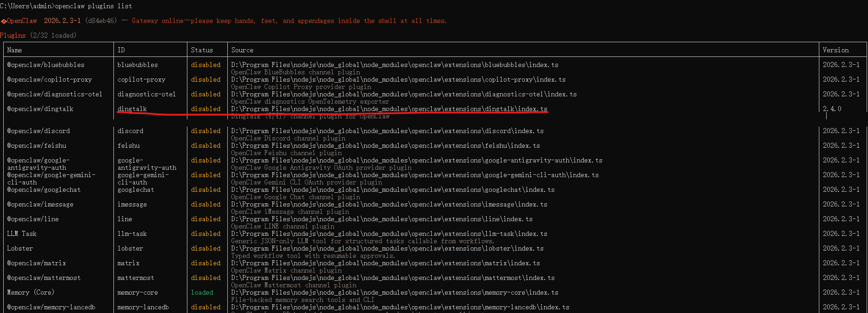Click the 'diagnostics-otel' ID cell
Screen dimensions: 868x313
coord(147,94)
